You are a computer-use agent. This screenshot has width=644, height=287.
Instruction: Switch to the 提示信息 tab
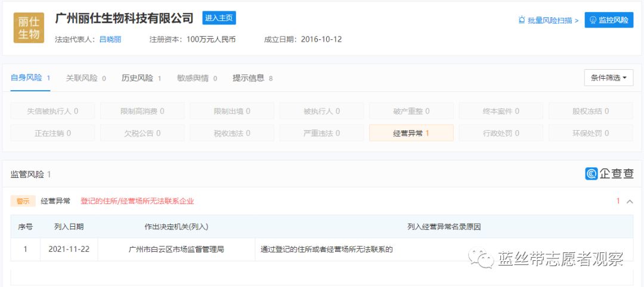pos(253,78)
